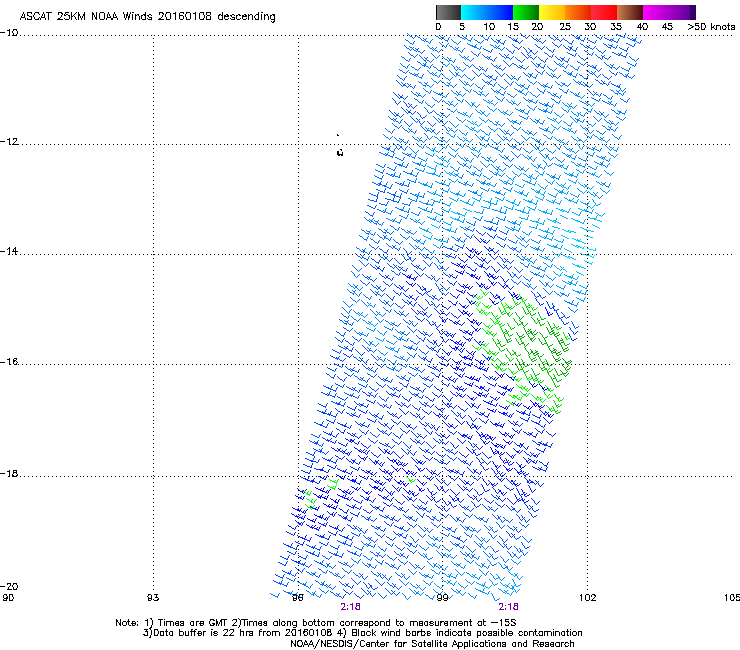This screenshot has height=650, width=740.
Task: Click the 99 longitude axis label
Action: coord(442,598)
